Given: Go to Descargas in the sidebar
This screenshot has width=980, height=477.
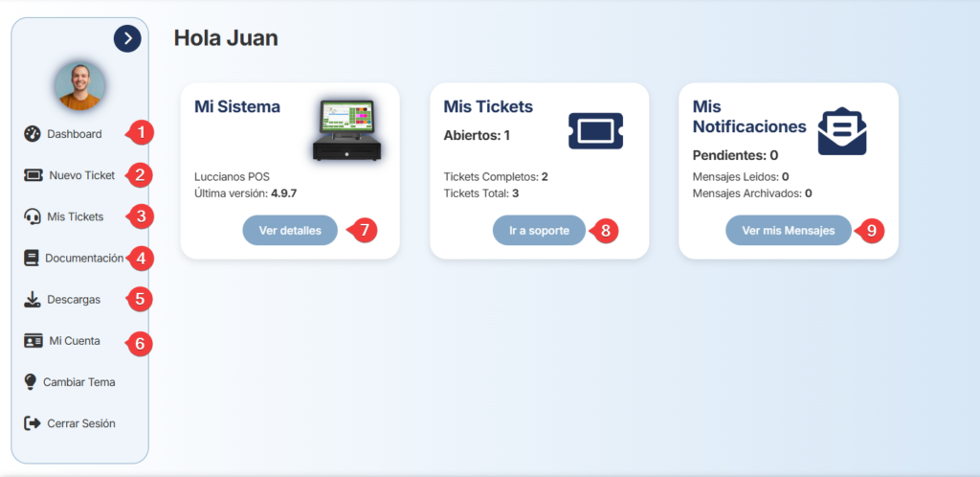Looking at the screenshot, I should coord(62,300).
